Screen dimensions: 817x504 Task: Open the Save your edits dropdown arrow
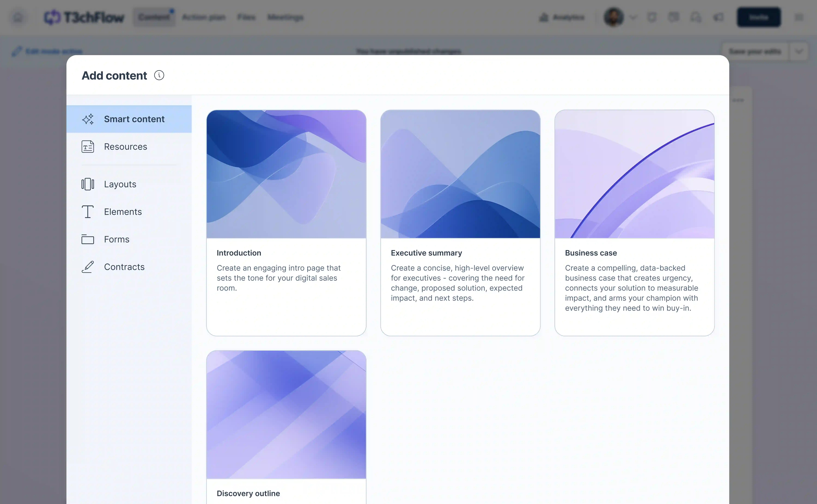click(799, 51)
